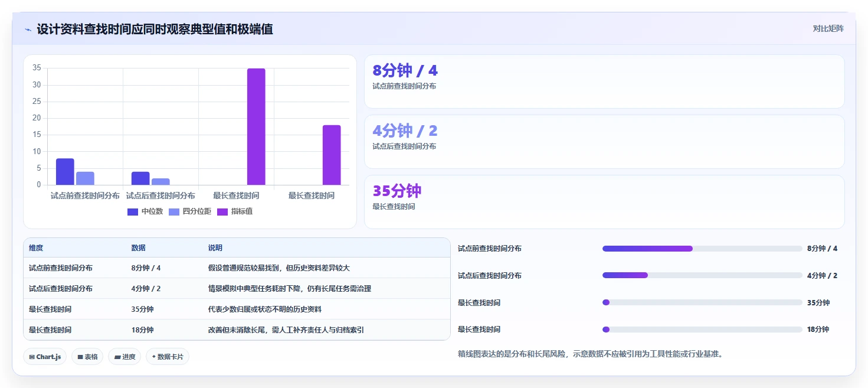Screen dimensions: 868x388
Task: Toggle the 四分位距 legend swatch
Action: click(174, 211)
